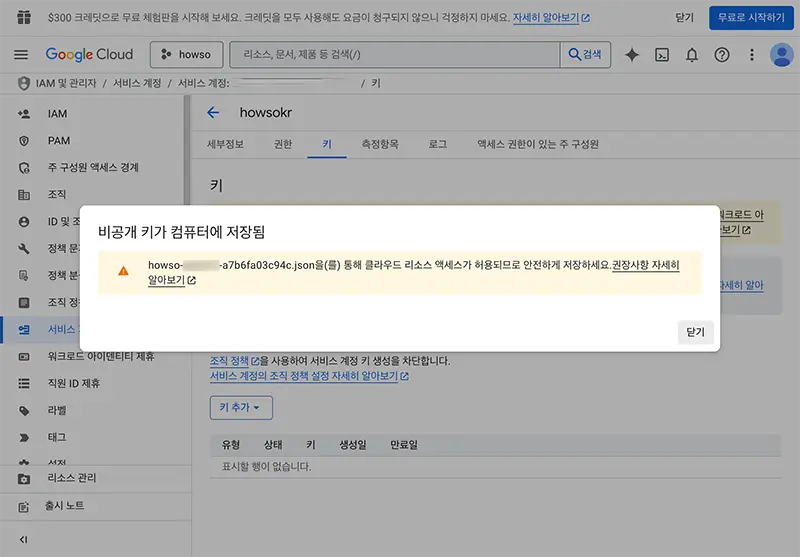
Task: Open 주 구성원 액세스 경계 item
Action: (95, 167)
